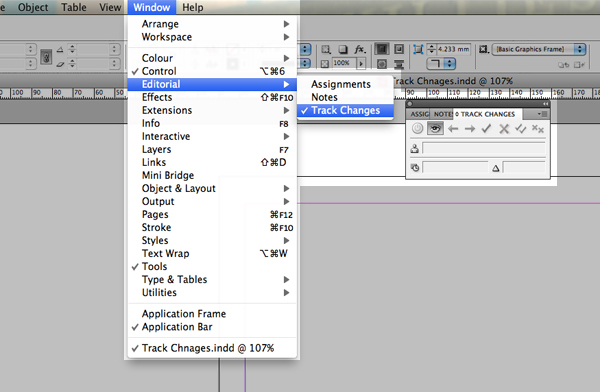Collapse the Track Changes panel to icons
This screenshot has width=600, height=392.
(x=546, y=104)
